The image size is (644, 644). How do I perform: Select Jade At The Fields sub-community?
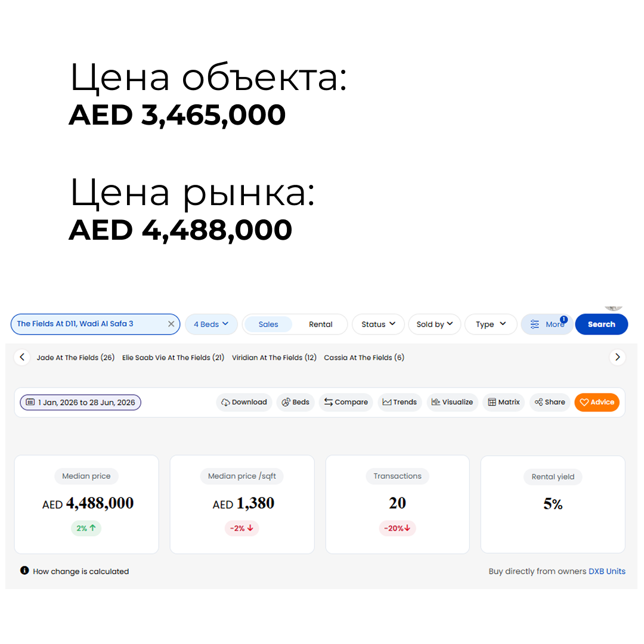pyautogui.click(x=76, y=357)
